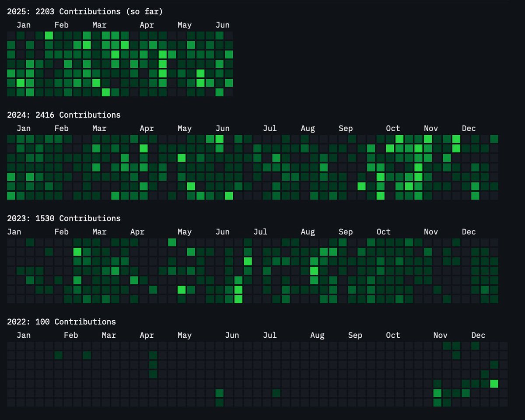Choose the Mar label in 2022 graph

point(109,335)
